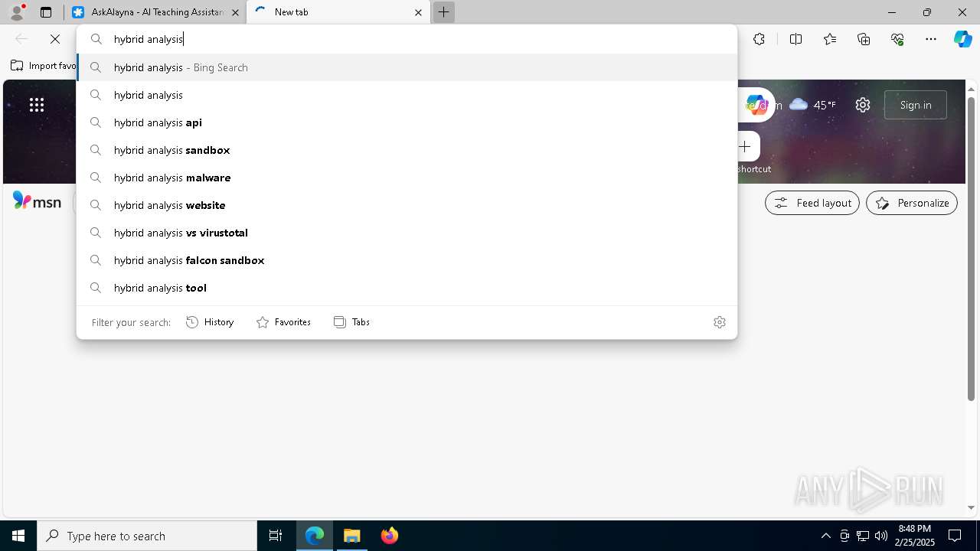Open Task View on the taskbar
This screenshot has height=551, width=980.
pos(276,536)
